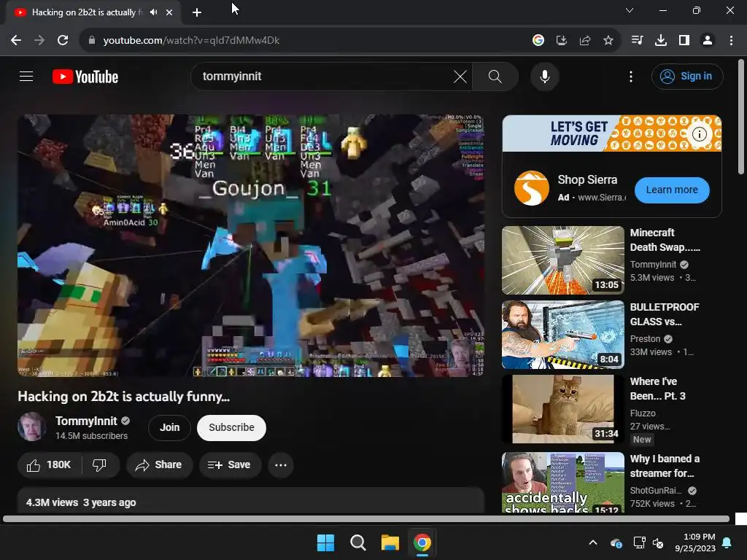The image size is (747, 560).
Task: Open tab search chevron dropdown
Action: tap(630, 10)
